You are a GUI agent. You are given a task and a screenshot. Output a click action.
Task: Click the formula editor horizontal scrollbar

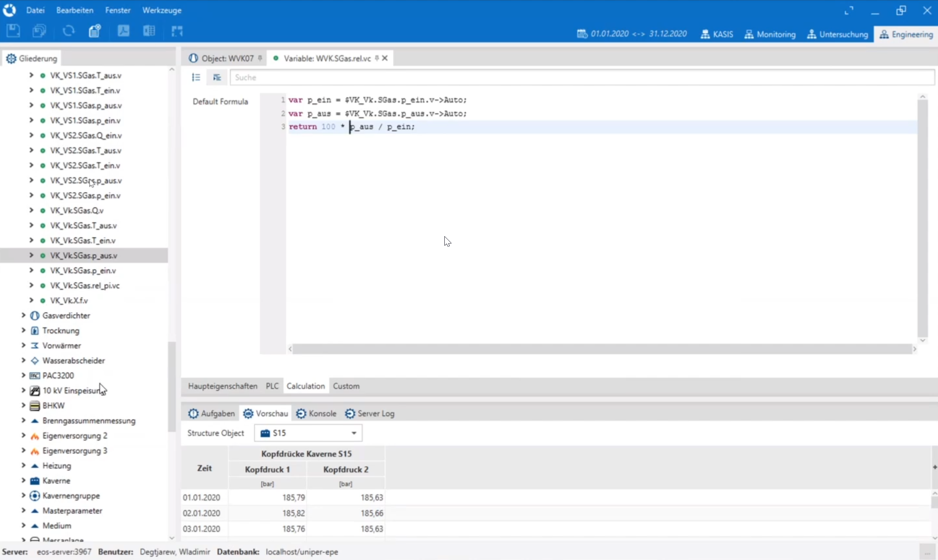(x=602, y=349)
